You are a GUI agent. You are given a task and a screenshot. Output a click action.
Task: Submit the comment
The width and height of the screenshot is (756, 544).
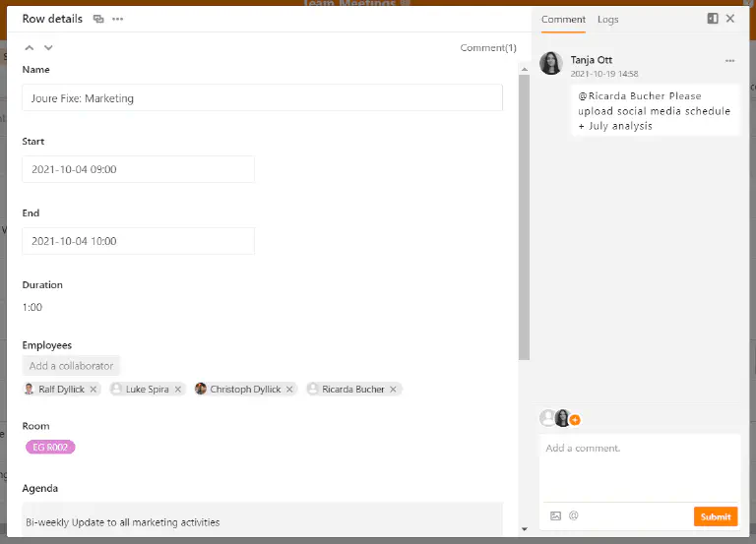click(x=716, y=516)
